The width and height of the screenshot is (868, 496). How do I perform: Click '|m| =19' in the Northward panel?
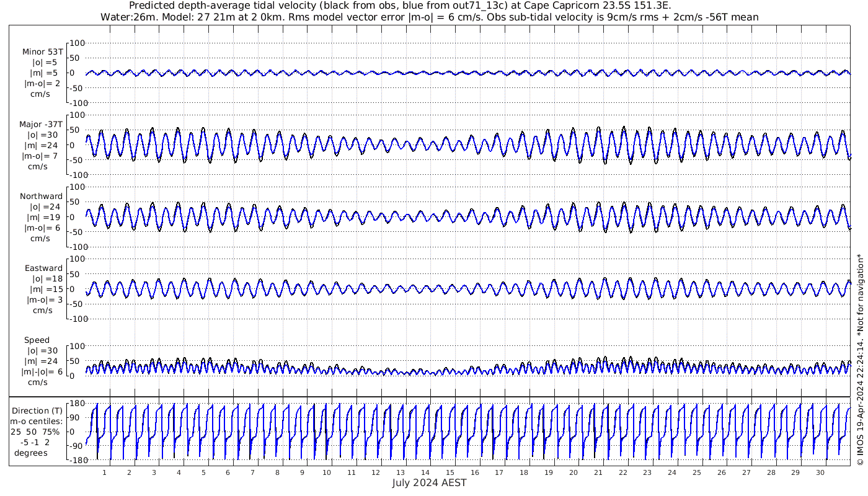pos(45,218)
